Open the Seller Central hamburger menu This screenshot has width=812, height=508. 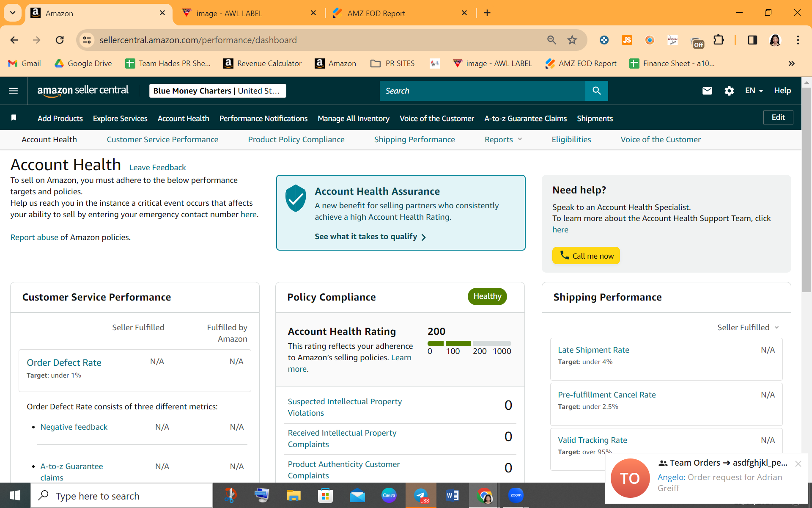(x=14, y=91)
